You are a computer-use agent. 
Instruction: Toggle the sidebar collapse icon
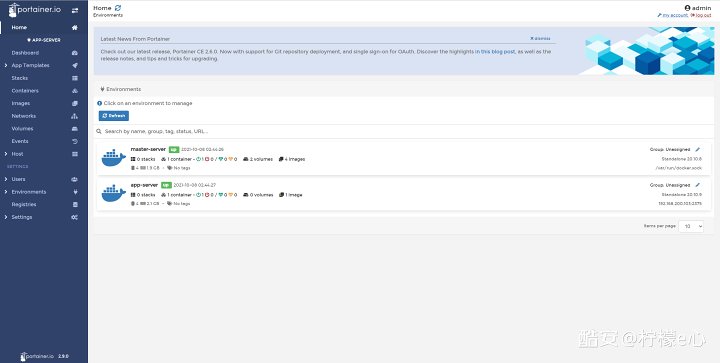click(x=75, y=10)
